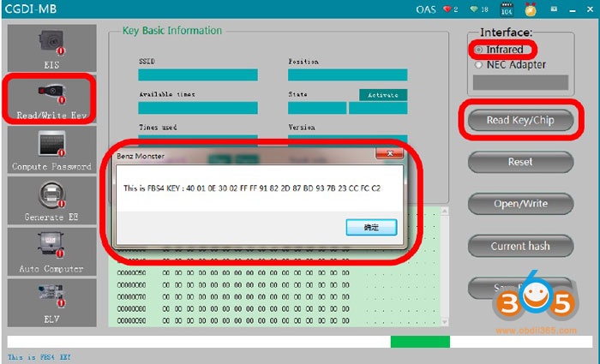Click the Position field
The width and height of the screenshot is (600, 364).
[347, 75]
